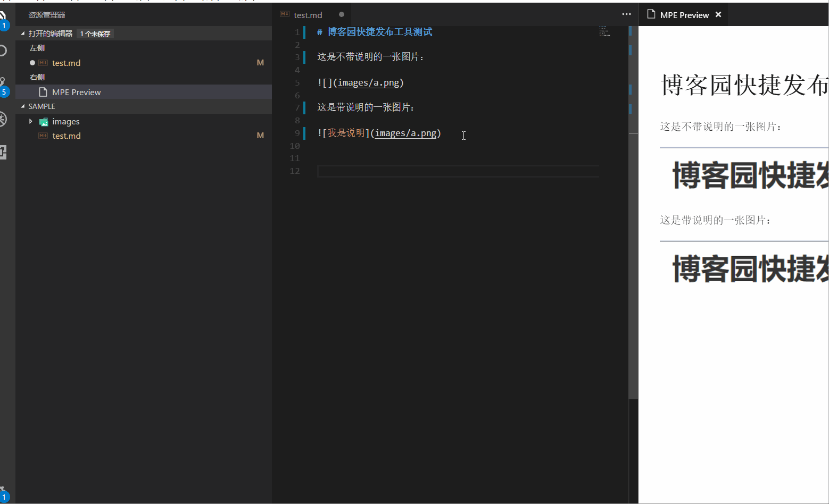Image resolution: width=829 pixels, height=504 pixels.
Task: Open Extensions view in activity bar
Action: click(x=3, y=152)
